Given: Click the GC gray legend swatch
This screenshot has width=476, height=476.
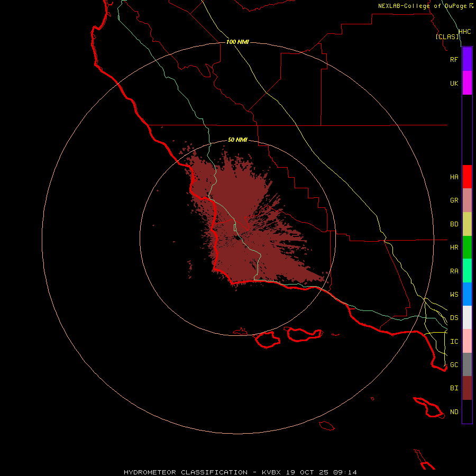Looking at the screenshot, I should click(467, 364).
